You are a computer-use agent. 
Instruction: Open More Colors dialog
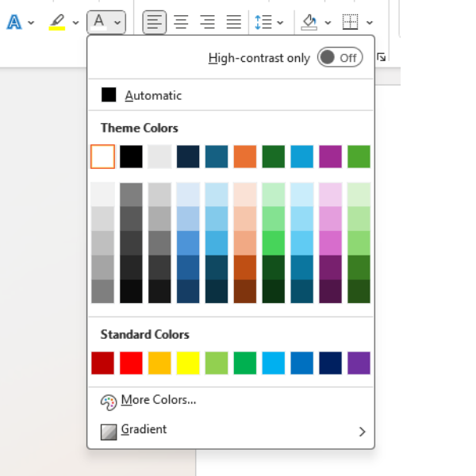(x=158, y=401)
